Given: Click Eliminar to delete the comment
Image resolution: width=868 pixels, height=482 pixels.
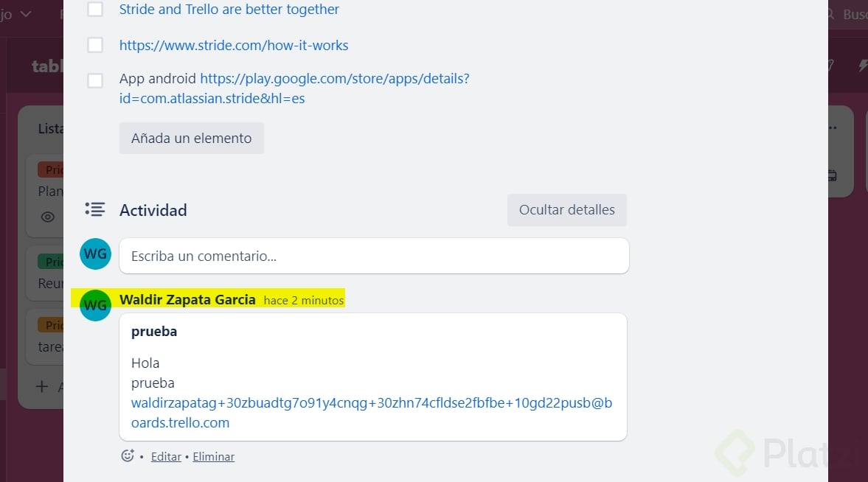Looking at the screenshot, I should 213,456.
